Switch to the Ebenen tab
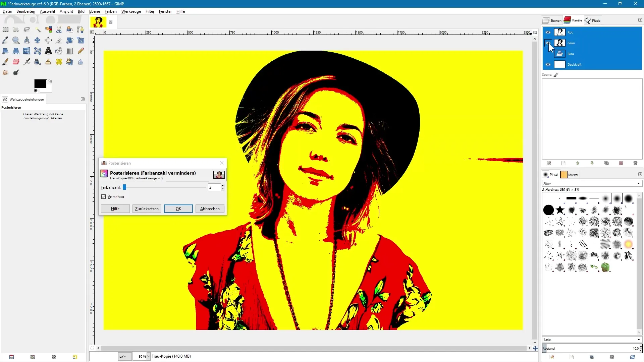This screenshot has width=644, height=362. click(552, 20)
